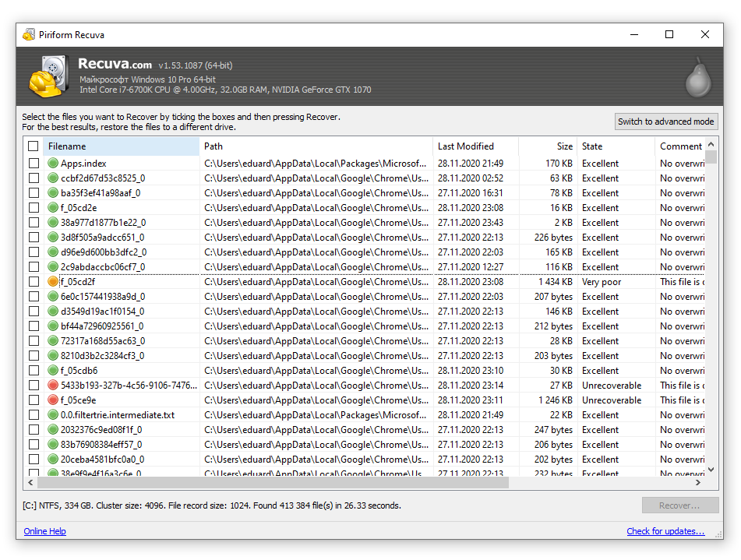741x560 pixels.
Task: Sort by the Filename column header
Action: click(122, 146)
